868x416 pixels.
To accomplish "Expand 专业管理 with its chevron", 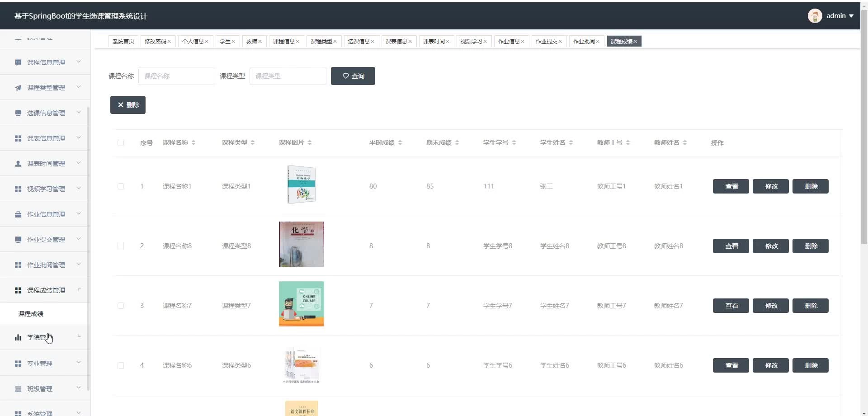I will [x=79, y=362].
